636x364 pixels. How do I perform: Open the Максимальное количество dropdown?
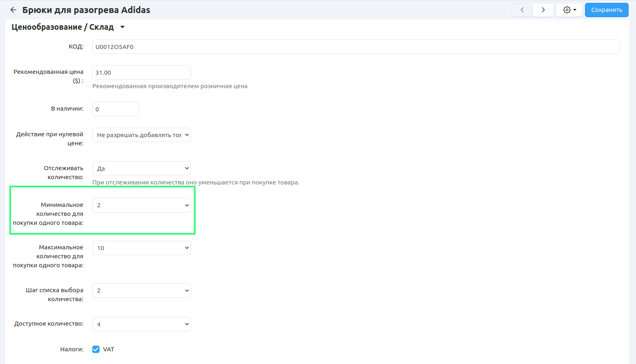click(x=141, y=248)
